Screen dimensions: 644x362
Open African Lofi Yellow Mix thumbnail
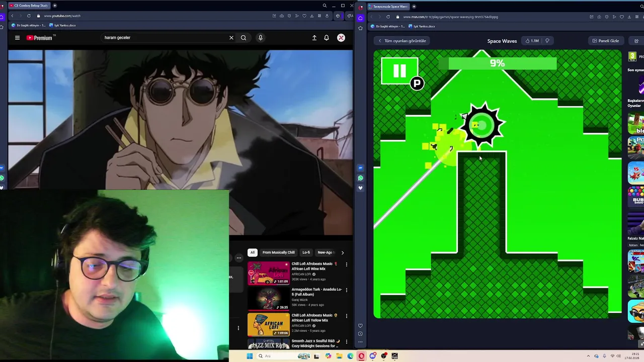(x=268, y=324)
